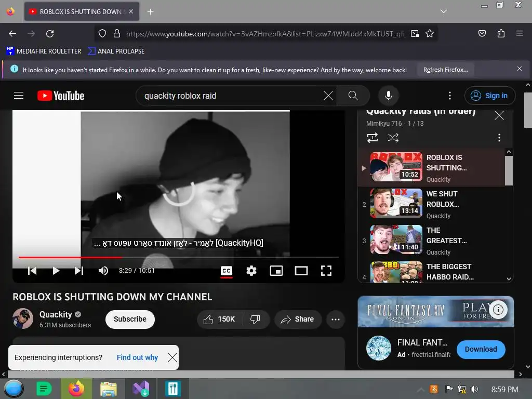Download Final Fantasy ad button
This screenshot has width=532, height=399.
[x=481, y=349]
